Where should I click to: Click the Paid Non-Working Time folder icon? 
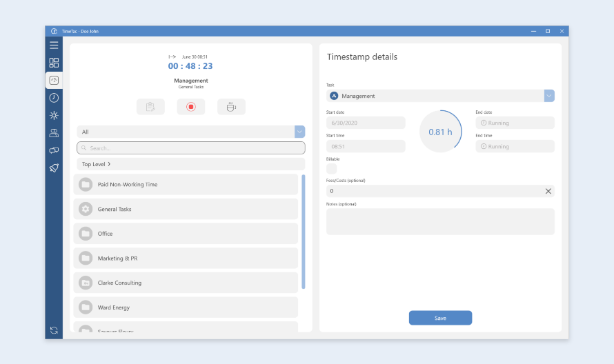(x=86, y=184)
